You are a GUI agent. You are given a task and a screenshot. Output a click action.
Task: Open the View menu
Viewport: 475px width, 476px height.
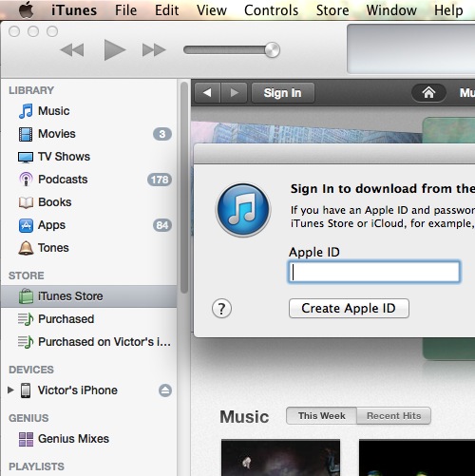[x=212, y=10]
